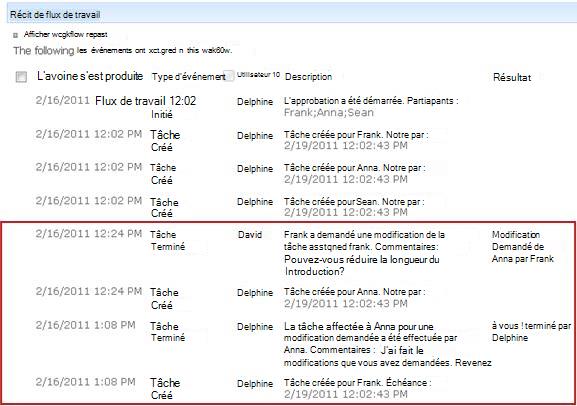The image size is (577, 406).
Task: Select the Récit de flux de travail title
Action: [x=55, y=15]
